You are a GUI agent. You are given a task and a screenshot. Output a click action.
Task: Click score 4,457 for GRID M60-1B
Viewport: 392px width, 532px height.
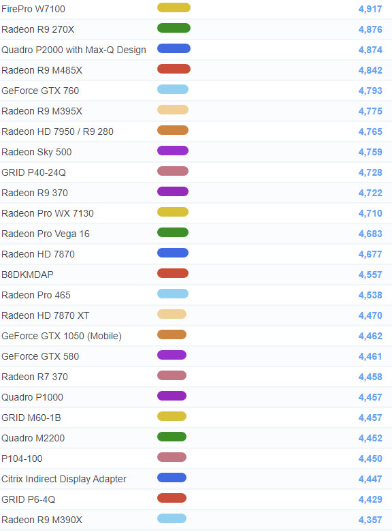point(370,418)
